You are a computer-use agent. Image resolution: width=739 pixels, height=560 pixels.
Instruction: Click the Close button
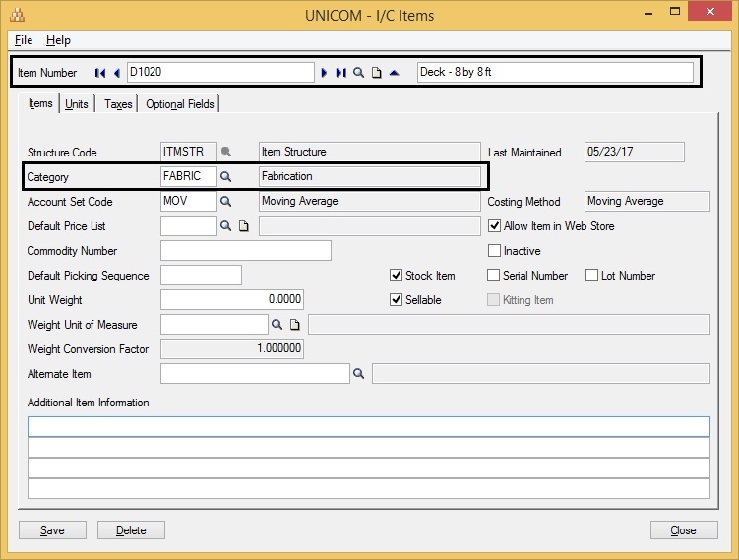point(684,530)
